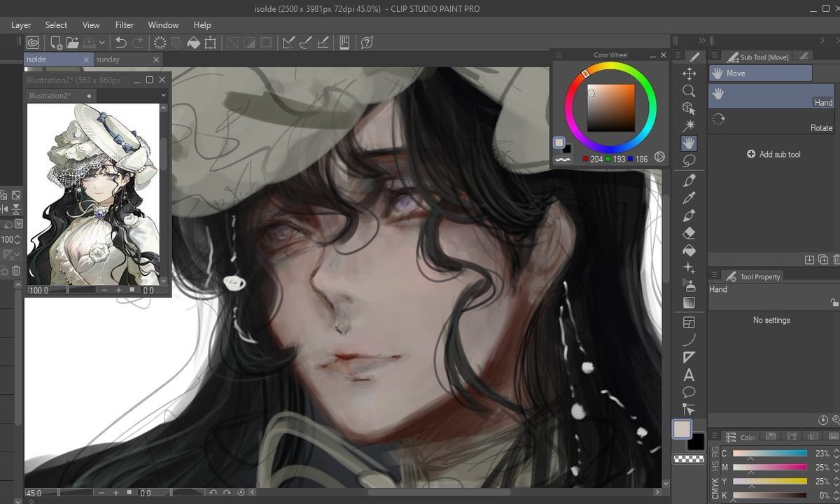Open dropdown arrow next to Save icon
Screen dimensions: 840x504
pyautogui.click(x=102, y=43)
